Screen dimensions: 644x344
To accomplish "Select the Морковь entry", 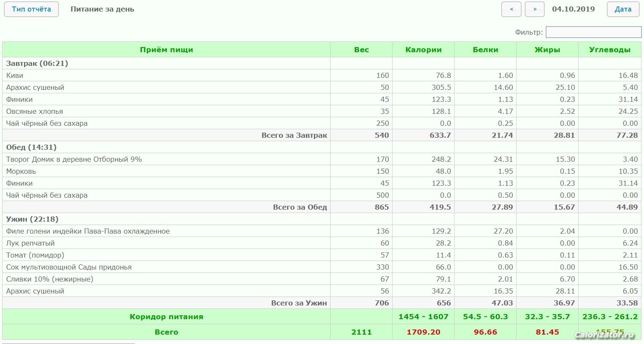I will tap(21, 171).
